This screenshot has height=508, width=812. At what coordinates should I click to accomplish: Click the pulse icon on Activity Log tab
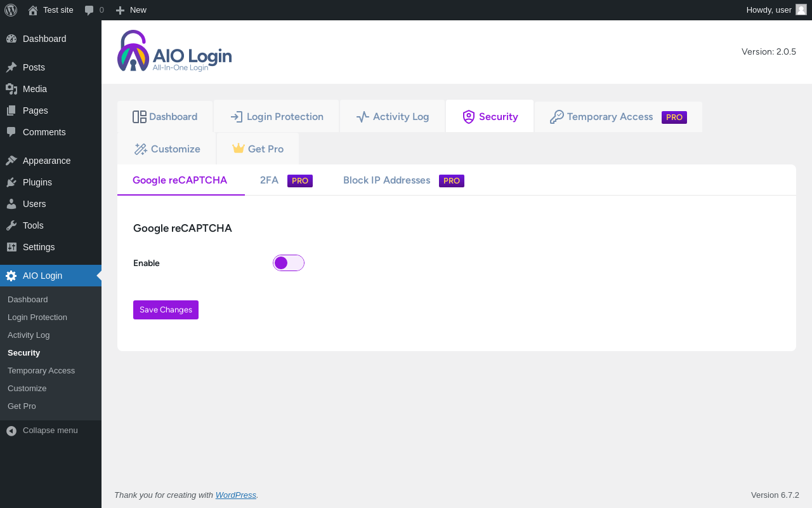click(363, 117)
